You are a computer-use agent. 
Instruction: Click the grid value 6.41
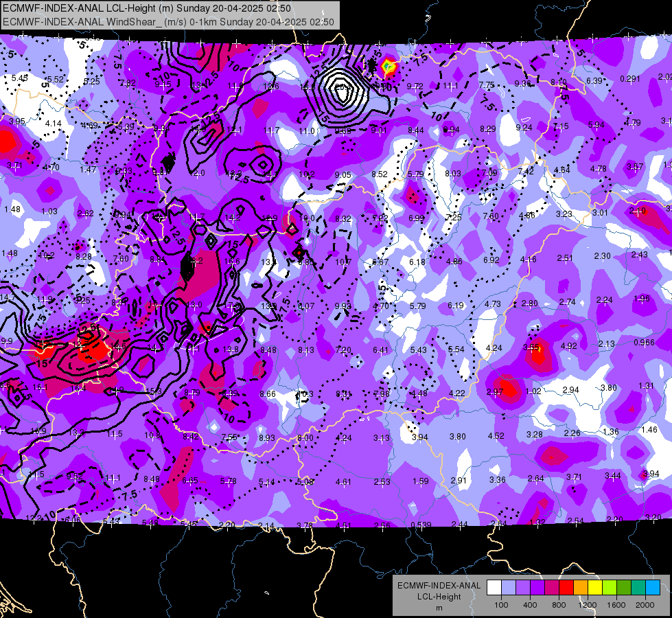380,350
